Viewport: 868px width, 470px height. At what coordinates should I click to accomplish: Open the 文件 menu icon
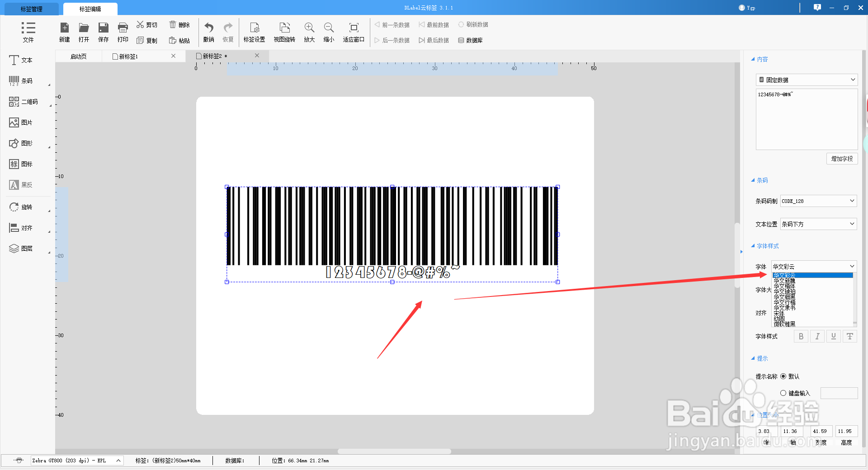[28, 32]
